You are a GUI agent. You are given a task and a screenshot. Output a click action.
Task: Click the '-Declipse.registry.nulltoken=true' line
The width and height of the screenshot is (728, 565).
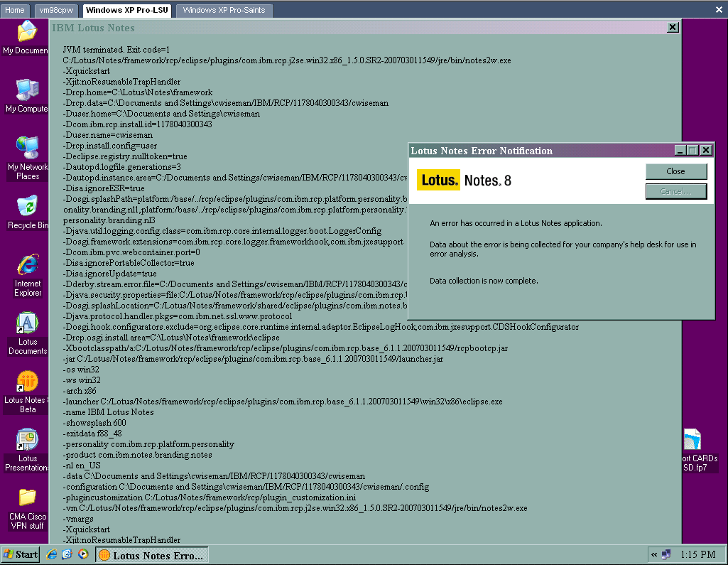point(126,156)
